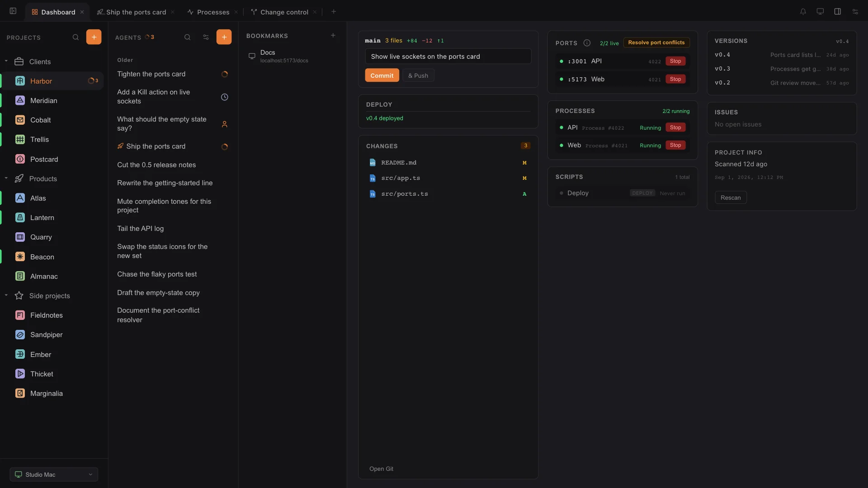This screenshot has width=868, height=488.
Task: Click the Ports info icon
Action: pos(587,43)
